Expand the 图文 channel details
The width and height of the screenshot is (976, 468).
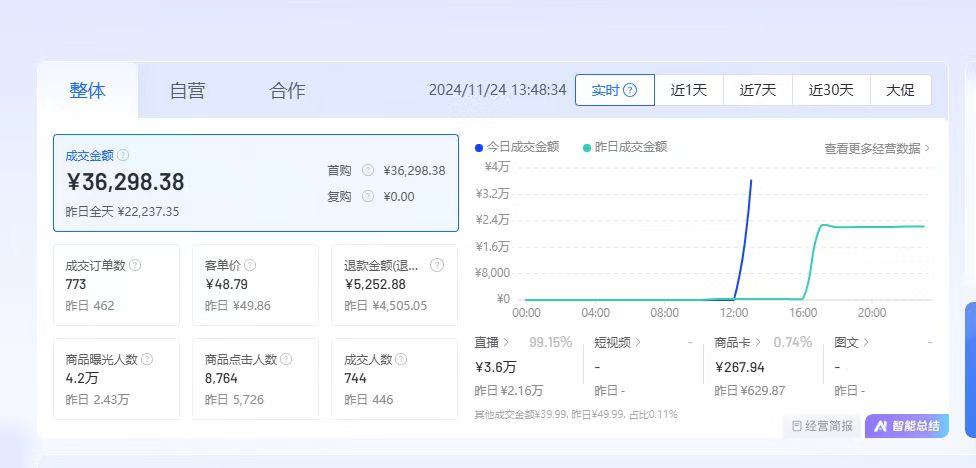(x=852, y=342)
